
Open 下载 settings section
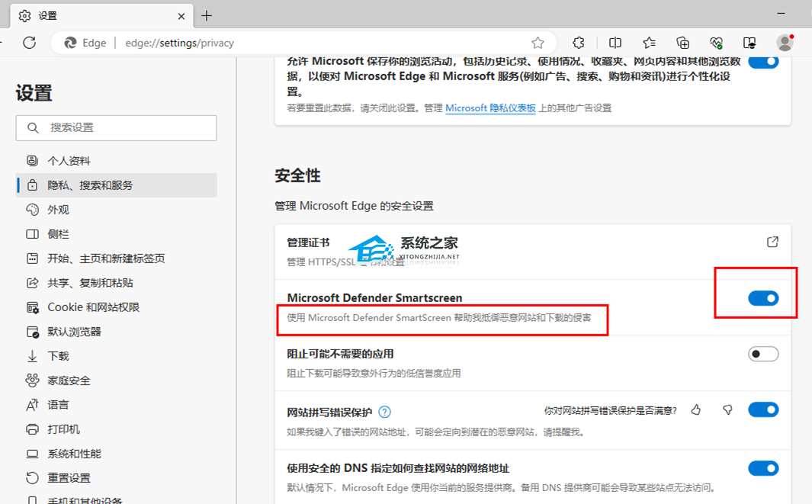pyautogui.click(x=116, y=356)
